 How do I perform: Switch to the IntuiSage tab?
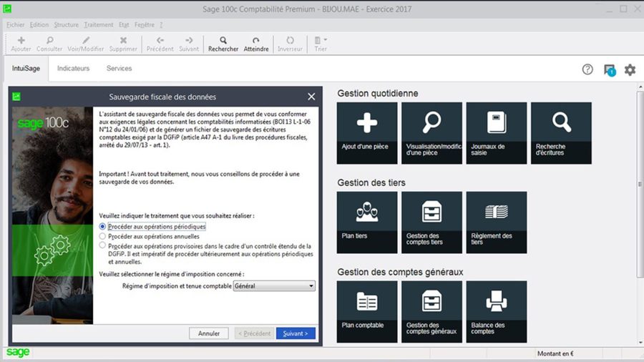[x=26, y=68]
